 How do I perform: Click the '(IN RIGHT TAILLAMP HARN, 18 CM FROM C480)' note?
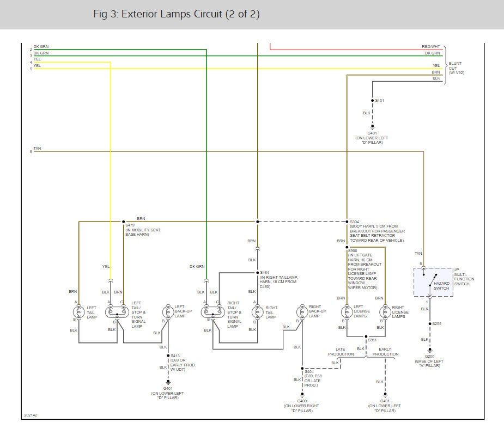pyautogui.click(x=278, y=282)
